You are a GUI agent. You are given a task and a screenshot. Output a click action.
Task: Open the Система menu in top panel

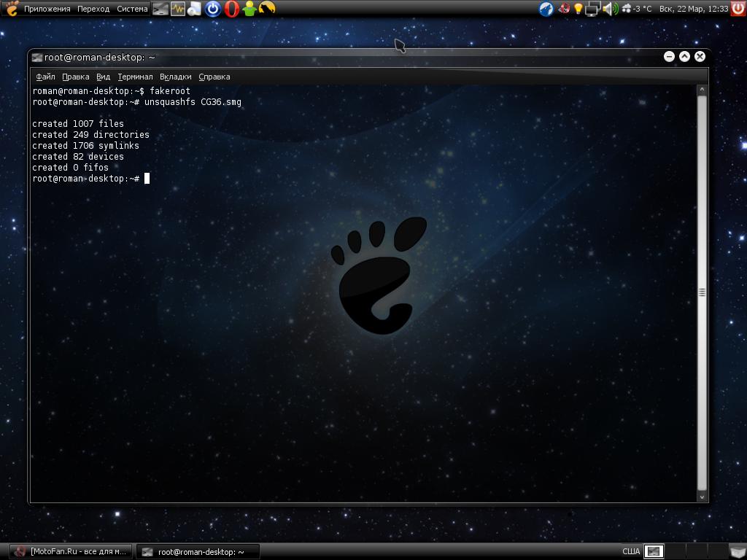click(x=132, y=9)
